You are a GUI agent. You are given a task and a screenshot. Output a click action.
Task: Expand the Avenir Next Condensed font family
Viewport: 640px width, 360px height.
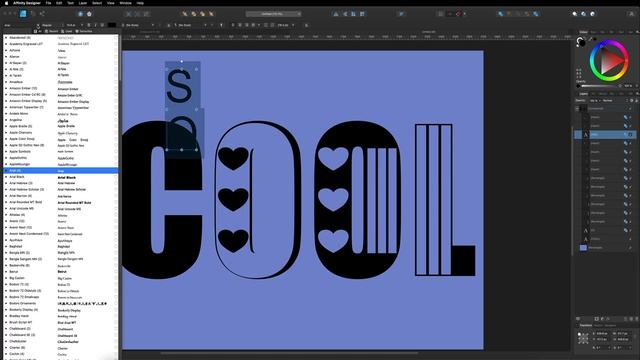coord(6,234)
